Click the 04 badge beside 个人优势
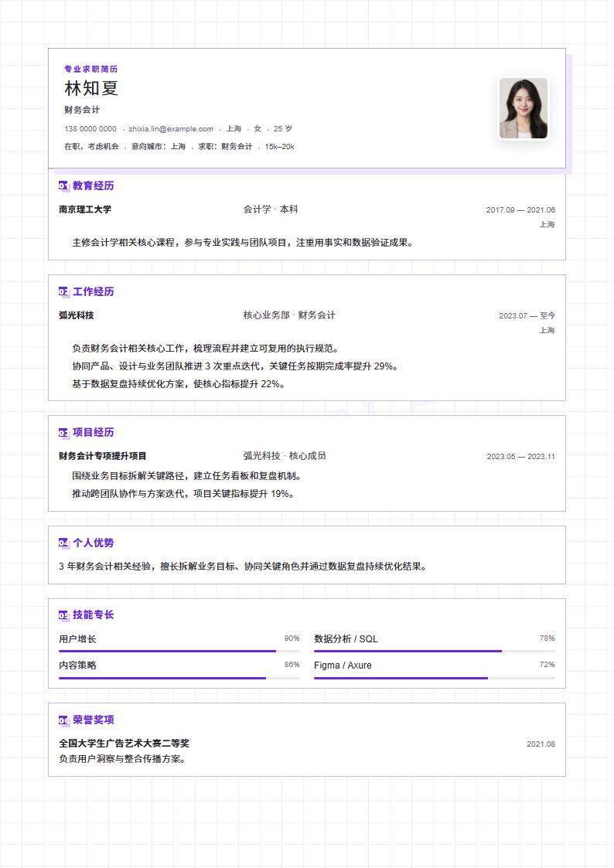Screen dimensions: 614x868 [x=63, y=543]
